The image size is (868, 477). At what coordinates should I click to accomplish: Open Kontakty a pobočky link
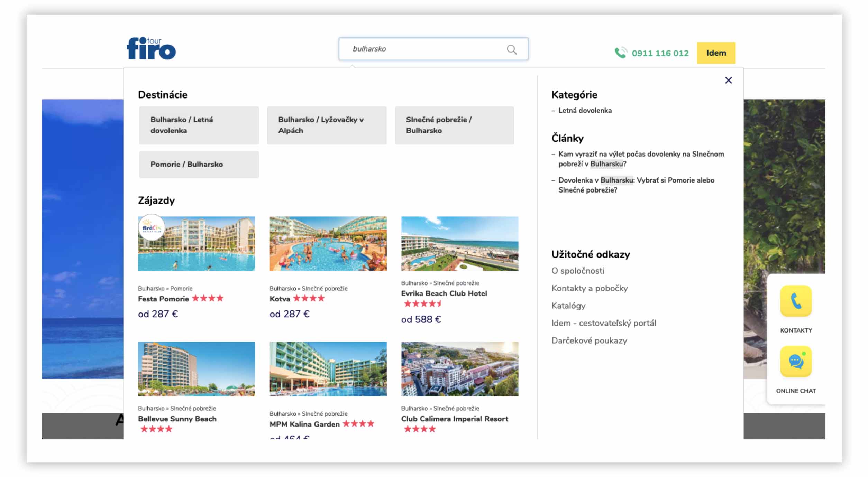(x=590, y=288)
